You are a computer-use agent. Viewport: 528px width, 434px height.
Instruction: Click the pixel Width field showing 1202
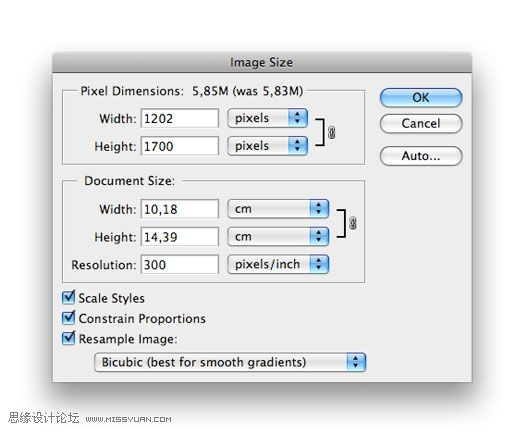pyautogui.click(x=179, y=118)
